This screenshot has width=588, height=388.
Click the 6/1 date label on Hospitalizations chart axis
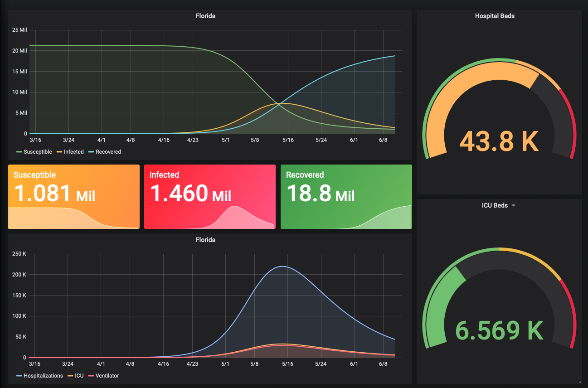(354, 364)
